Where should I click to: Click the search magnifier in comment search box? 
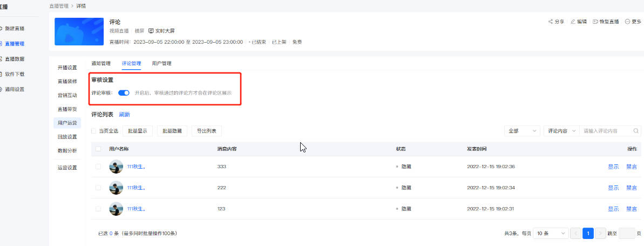[x=636, y=131]
